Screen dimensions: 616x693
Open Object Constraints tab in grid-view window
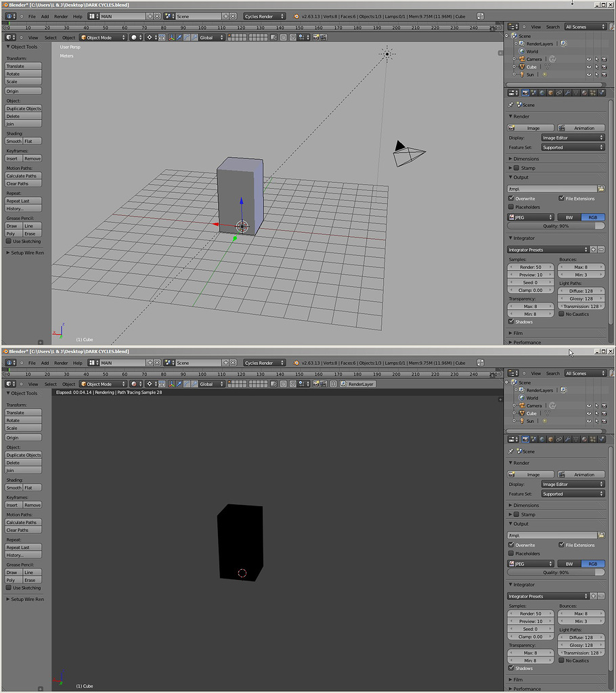[x=559, y=93]
